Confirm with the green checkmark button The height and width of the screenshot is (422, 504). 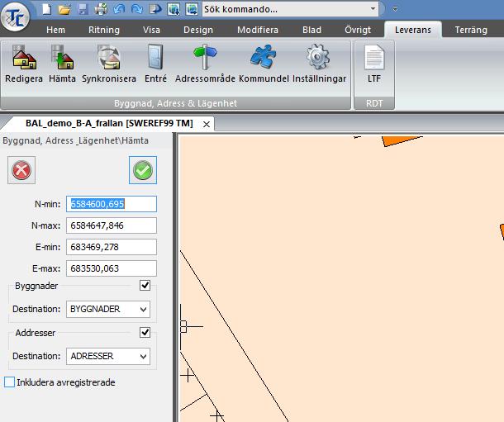pos(143,170)
